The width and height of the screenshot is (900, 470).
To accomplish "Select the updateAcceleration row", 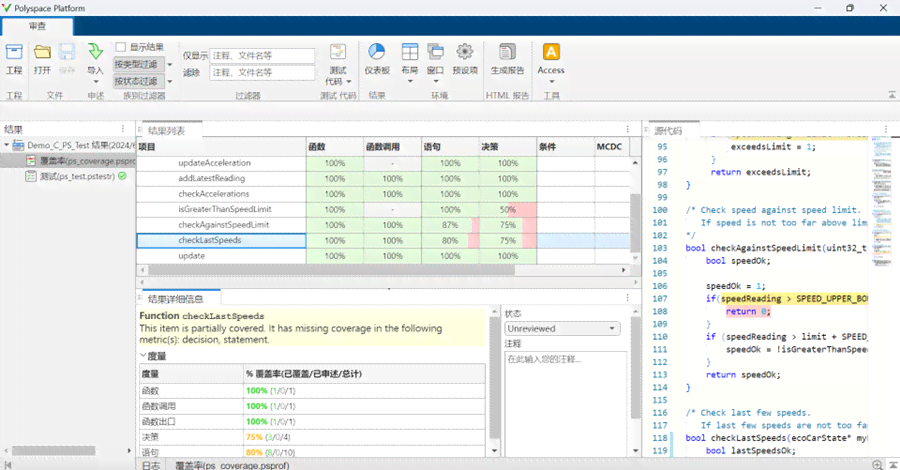I will click(383, 163).
